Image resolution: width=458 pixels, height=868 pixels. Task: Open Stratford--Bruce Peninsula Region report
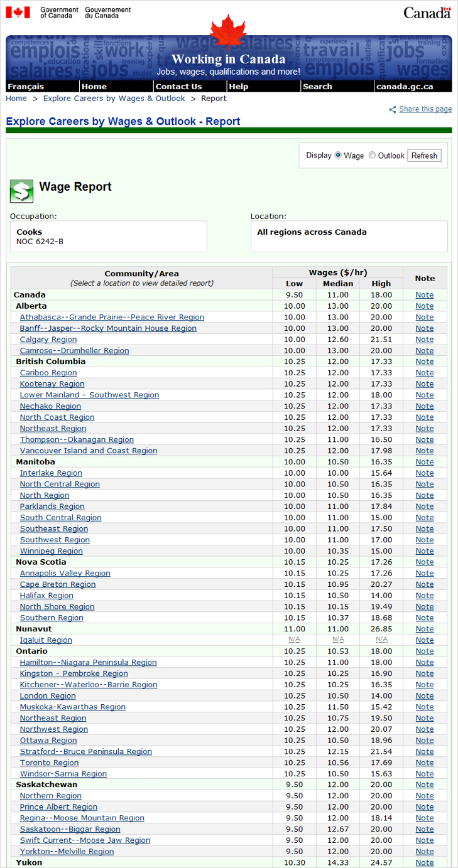coord(86,752)
